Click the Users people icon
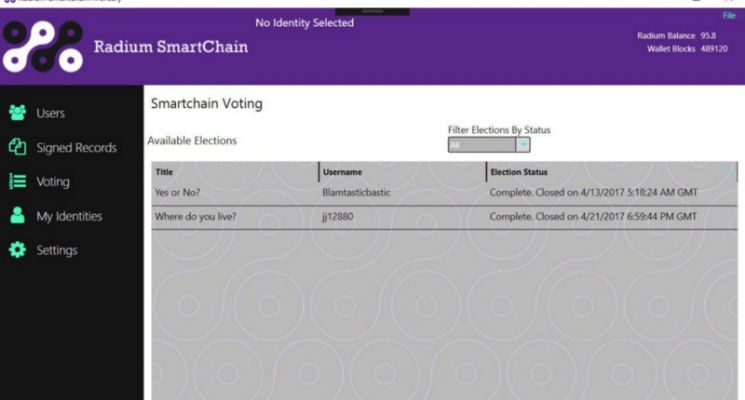 (x=17, y=113)
